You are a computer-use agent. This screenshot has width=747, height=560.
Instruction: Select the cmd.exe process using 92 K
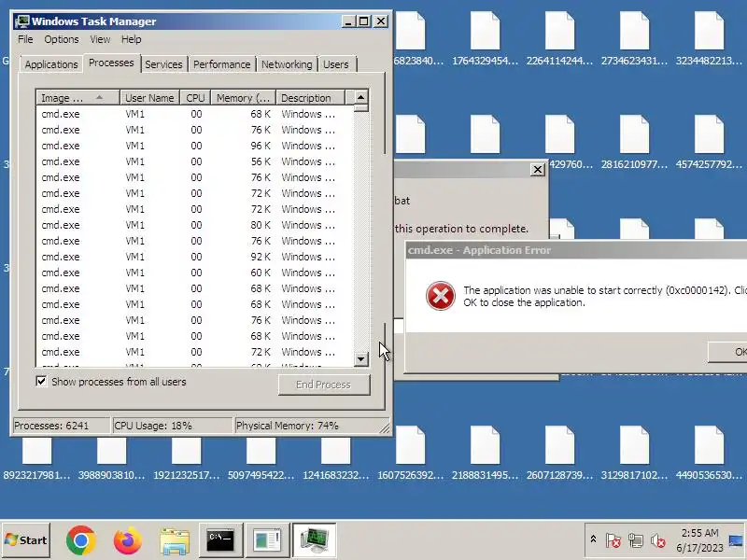point(194,257)
